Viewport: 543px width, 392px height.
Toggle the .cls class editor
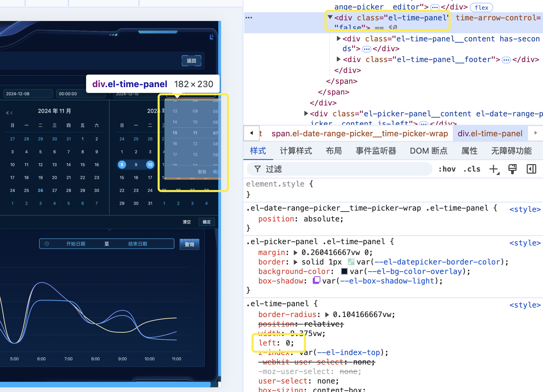pyautogui.click(x=471, y=169)
